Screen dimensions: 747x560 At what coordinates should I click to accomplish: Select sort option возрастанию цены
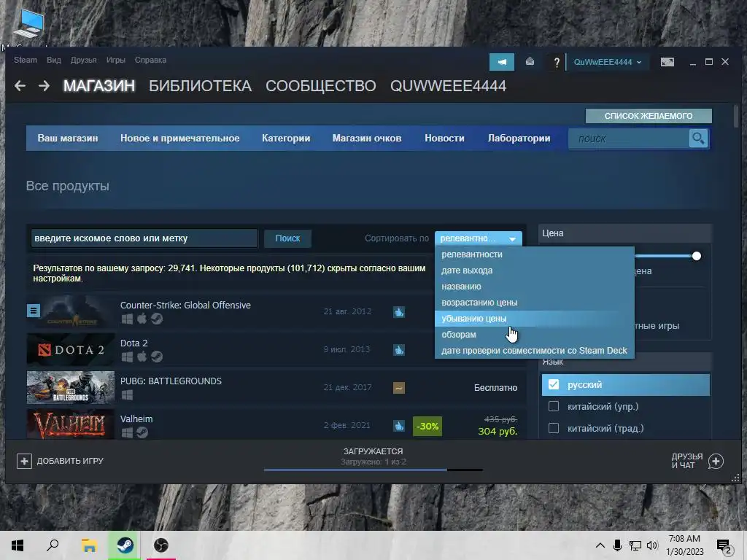pos(535,303)
